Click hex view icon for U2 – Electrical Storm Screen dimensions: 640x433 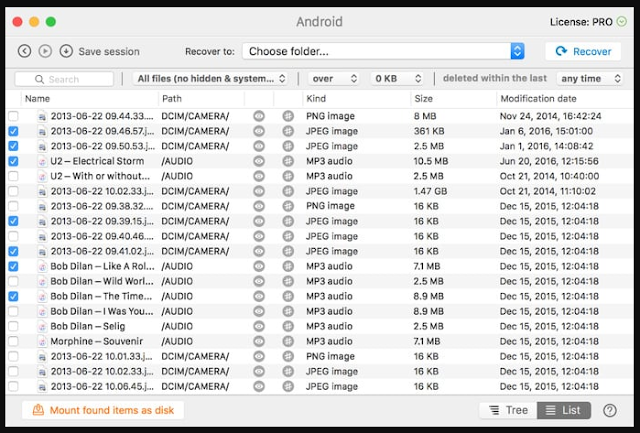tap(288, 161)
